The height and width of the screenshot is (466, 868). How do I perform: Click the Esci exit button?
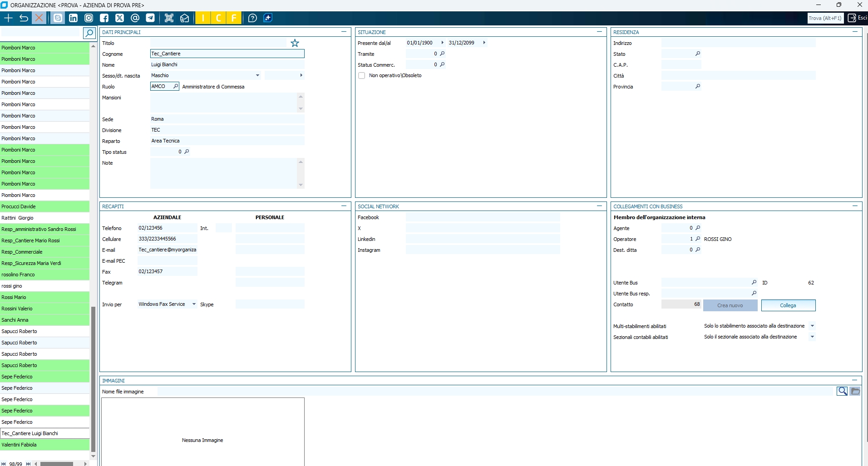(857, 18)
